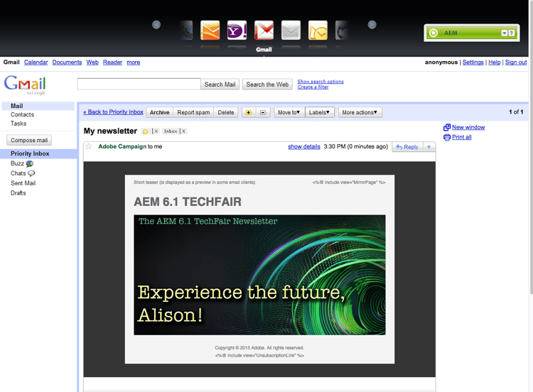Open the Move to dropdown
This screenshot has height=392, width=533.
pos(289,112)
